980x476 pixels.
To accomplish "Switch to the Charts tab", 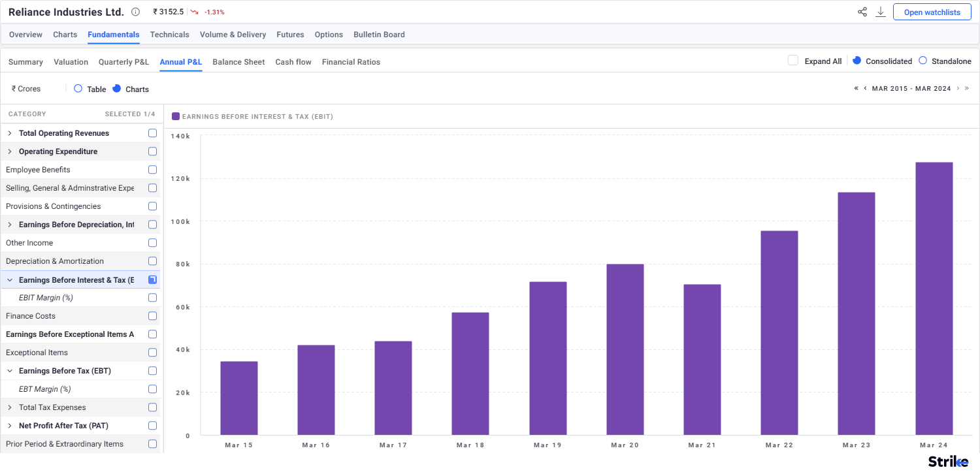I will point(65,35).
